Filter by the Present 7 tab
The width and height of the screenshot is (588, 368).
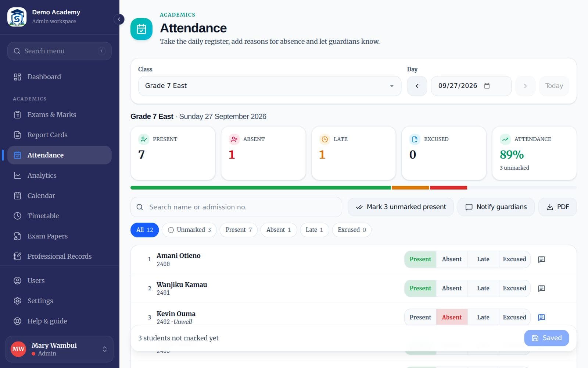[239, 230]
